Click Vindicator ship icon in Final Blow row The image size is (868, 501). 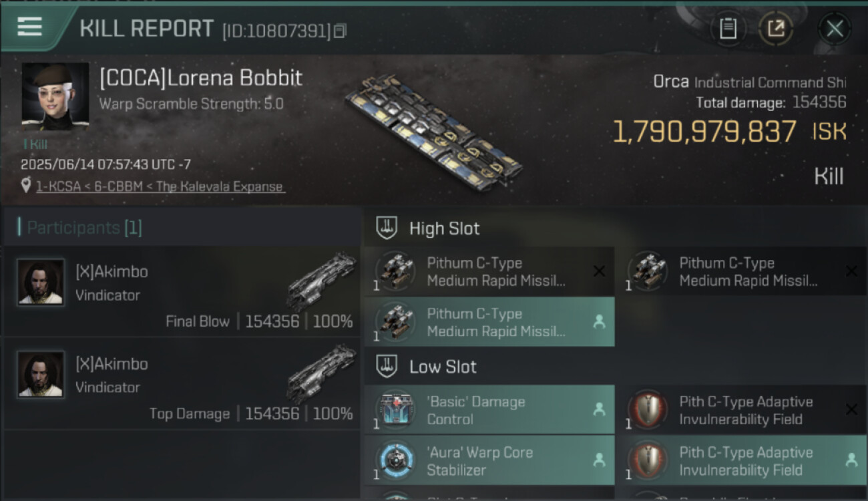coord(322,279)
